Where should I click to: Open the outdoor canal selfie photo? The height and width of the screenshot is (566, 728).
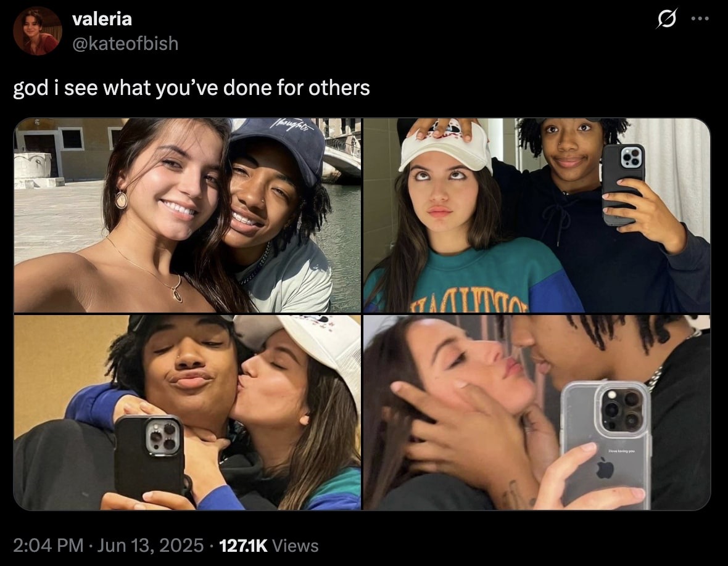[188, 215]
